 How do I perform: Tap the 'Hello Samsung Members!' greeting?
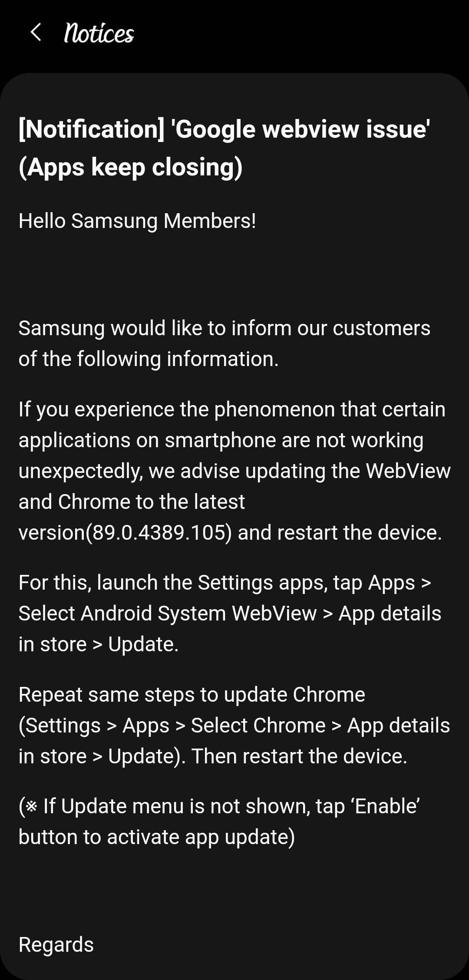pos(137,221)
